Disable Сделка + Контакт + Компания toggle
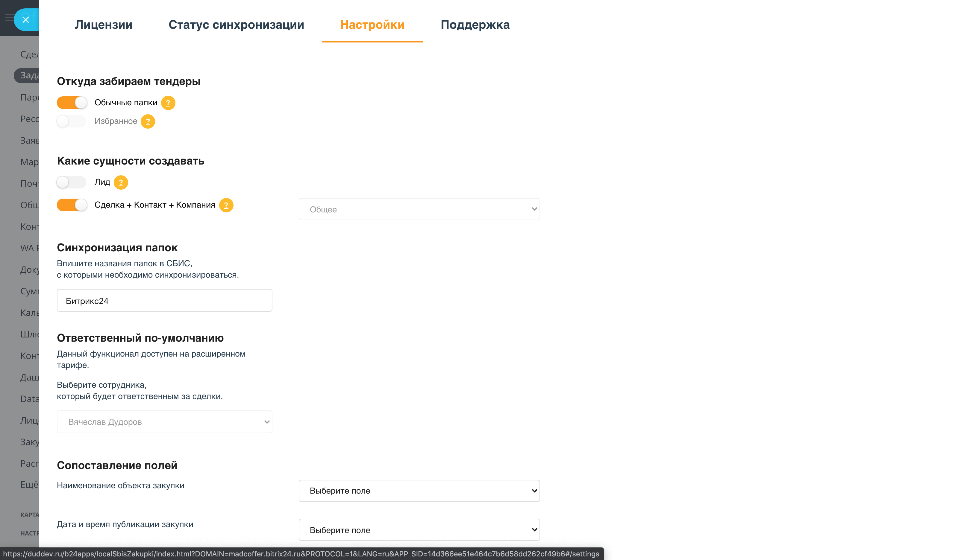The width and height of the screenshot is (958, 560). click(72, 205)
